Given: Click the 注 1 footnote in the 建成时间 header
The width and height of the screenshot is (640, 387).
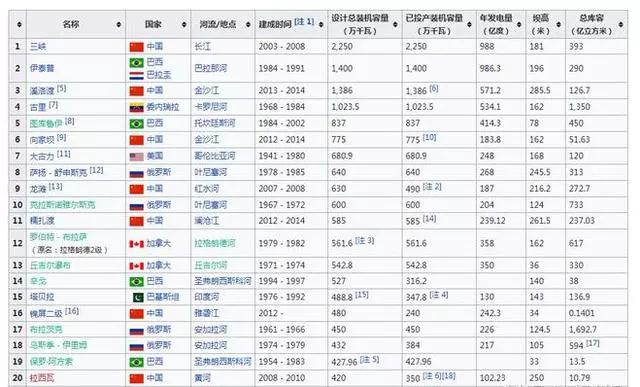Looking at the screenshot, I should point(304,21).
